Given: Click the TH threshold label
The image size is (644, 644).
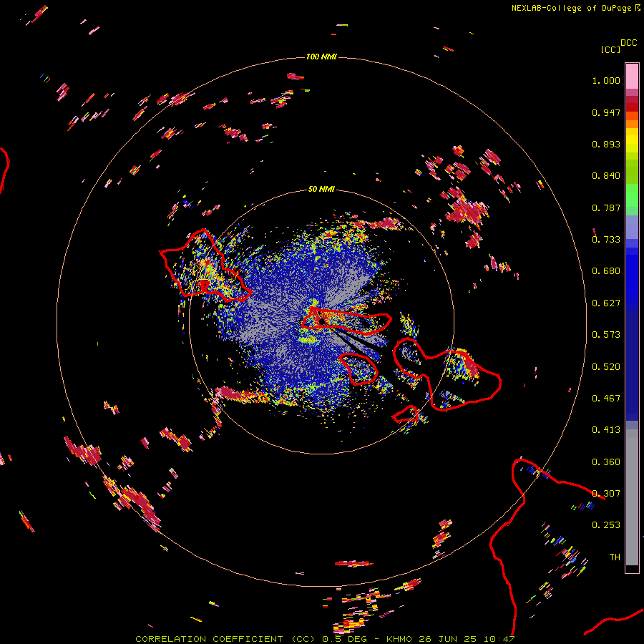Looking at the screenshot, I should [615, 557].
